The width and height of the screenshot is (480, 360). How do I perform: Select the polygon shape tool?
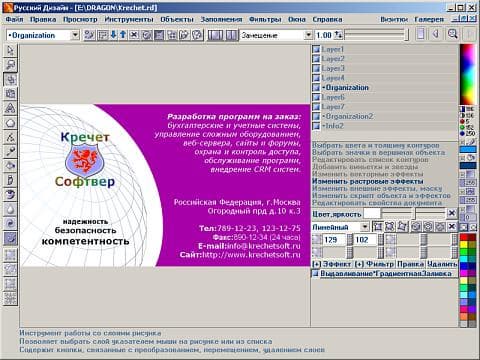pos(10,123)
